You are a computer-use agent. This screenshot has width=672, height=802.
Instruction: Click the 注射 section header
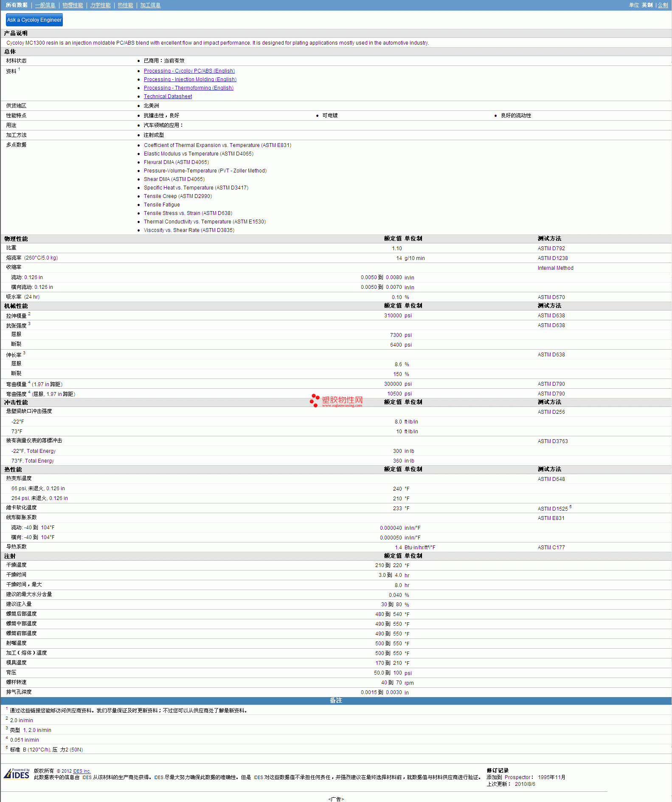pyautogui.click(x=10, y=556)
